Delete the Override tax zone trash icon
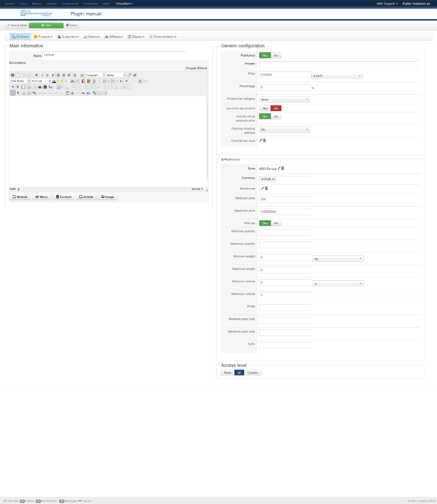The height and width of the screenshot is (504, 437). pyautogui.click(x=264, y=140)
